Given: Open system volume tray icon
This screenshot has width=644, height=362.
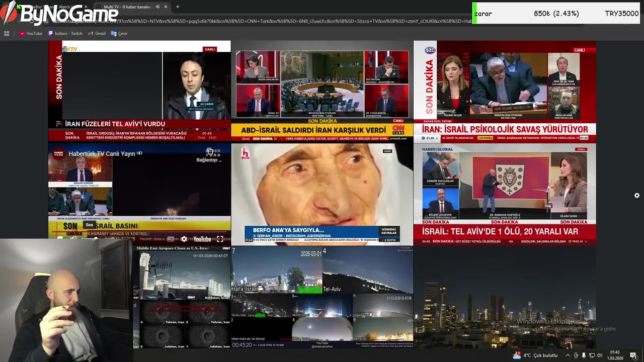Looking at the screenshot, I should 600,355.
